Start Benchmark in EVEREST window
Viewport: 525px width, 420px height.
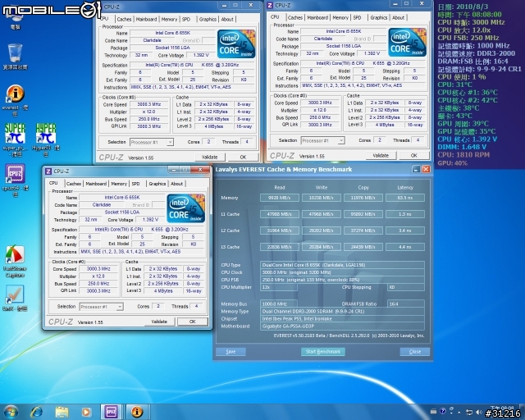coord(322,351)
